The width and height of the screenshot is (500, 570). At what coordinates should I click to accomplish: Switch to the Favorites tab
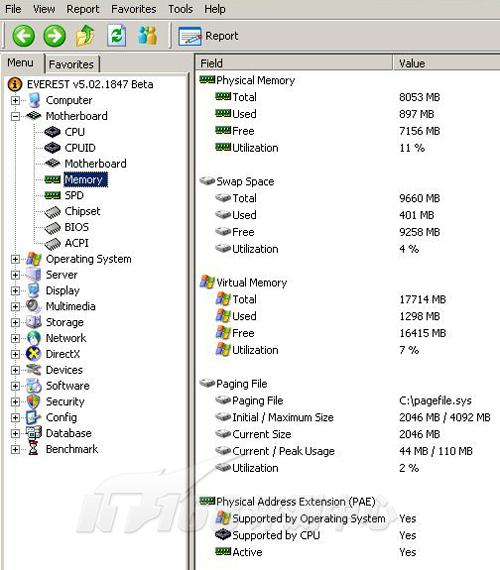[x=71, y=64]
